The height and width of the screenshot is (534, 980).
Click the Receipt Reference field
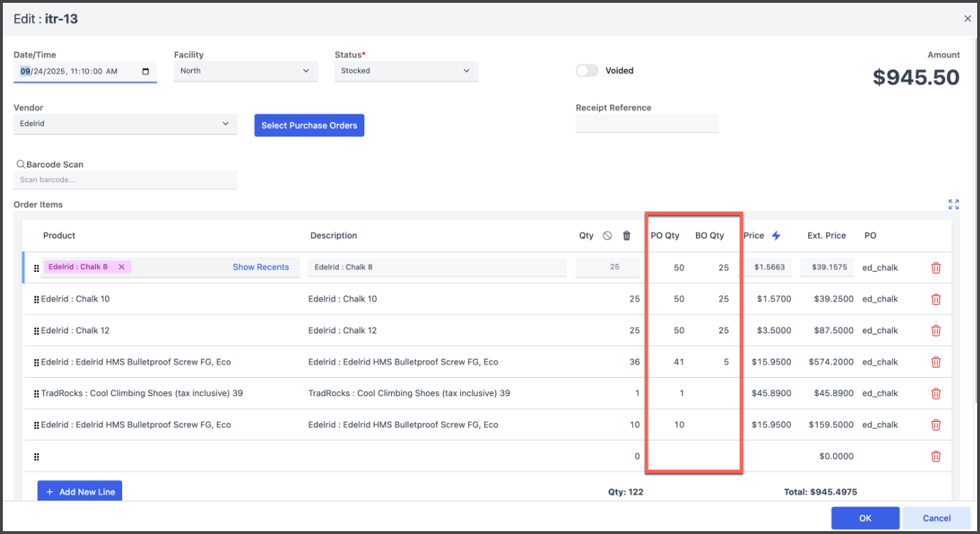tap(647, 124)
